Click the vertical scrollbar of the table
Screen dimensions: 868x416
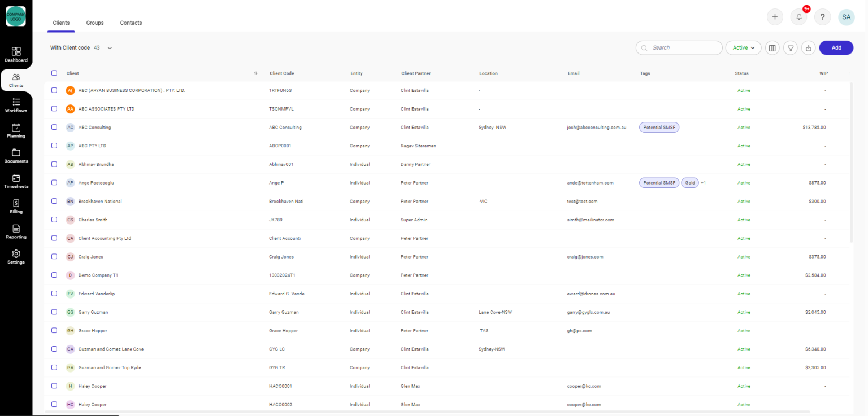(852, 162)
